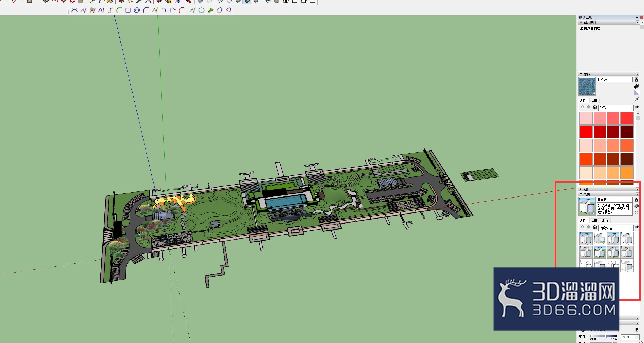This screenshot has height=343, width=644.
Task: Click the shadow panel collapse details icon
Action: (x=637, y=329)
